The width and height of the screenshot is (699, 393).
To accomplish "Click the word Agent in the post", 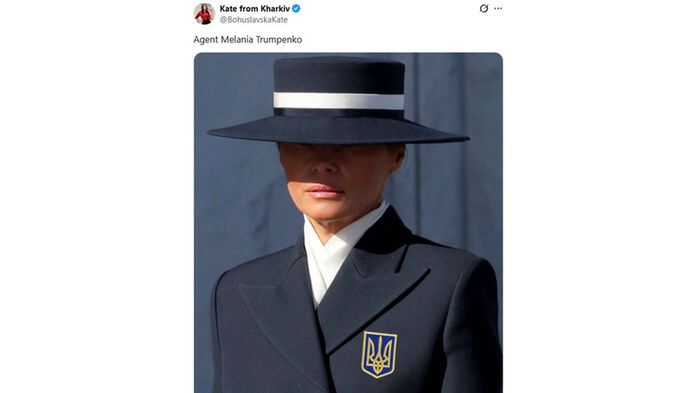I will pos(206,40).
